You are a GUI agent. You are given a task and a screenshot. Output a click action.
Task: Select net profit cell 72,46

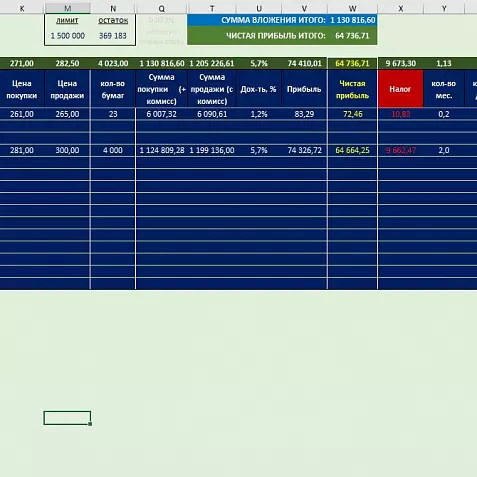click(x=352, y=114)
